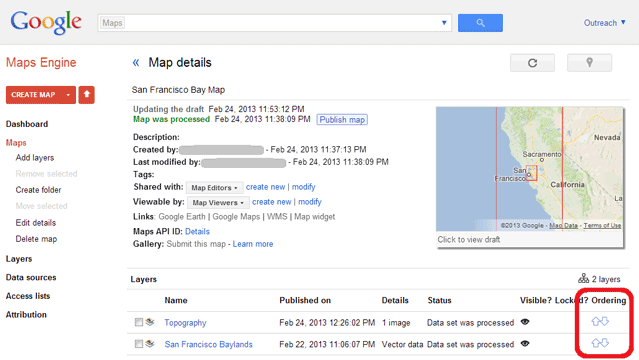Open the San Francisco Baylands layer link
This screenshot has width=639, height=360.
tap(208, 344)
